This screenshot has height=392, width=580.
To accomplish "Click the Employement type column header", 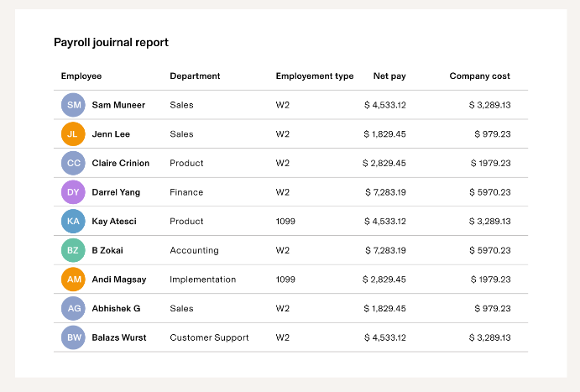I will [314, 76].
